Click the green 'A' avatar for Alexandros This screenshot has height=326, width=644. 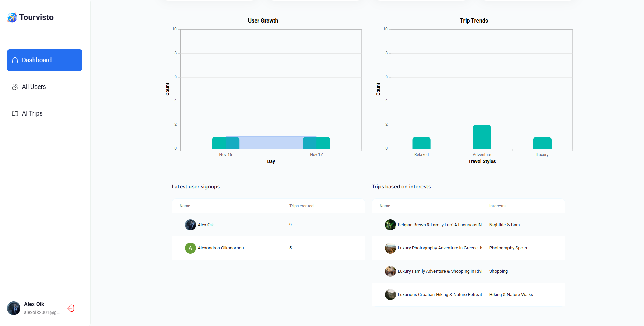[190, 248]
